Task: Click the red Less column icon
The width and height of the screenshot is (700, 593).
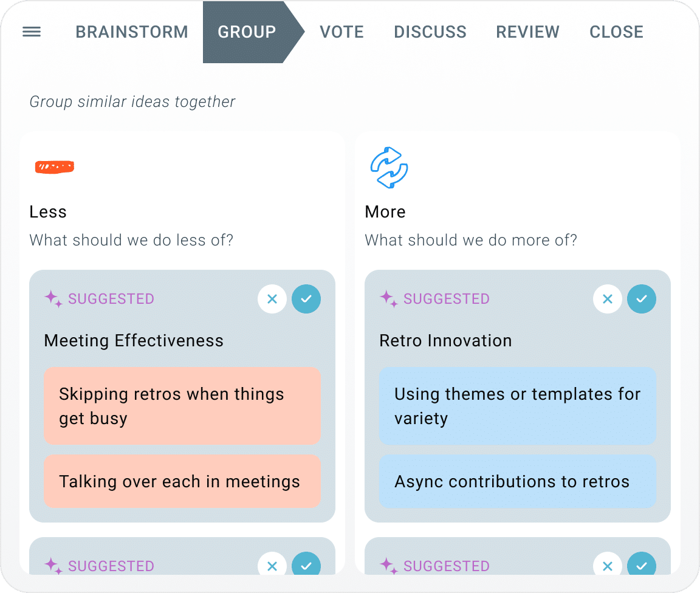Action: point(55,167)
